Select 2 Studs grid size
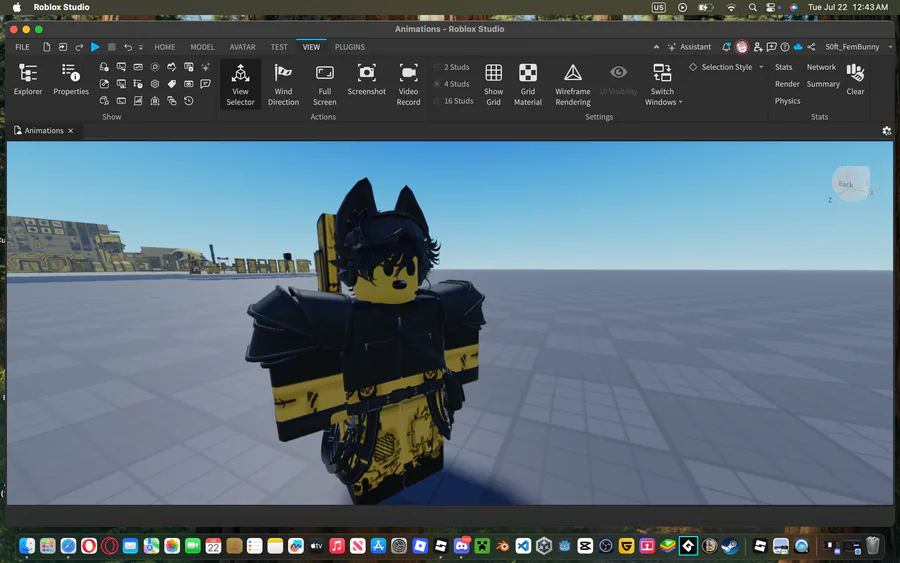 coord(452,67)
